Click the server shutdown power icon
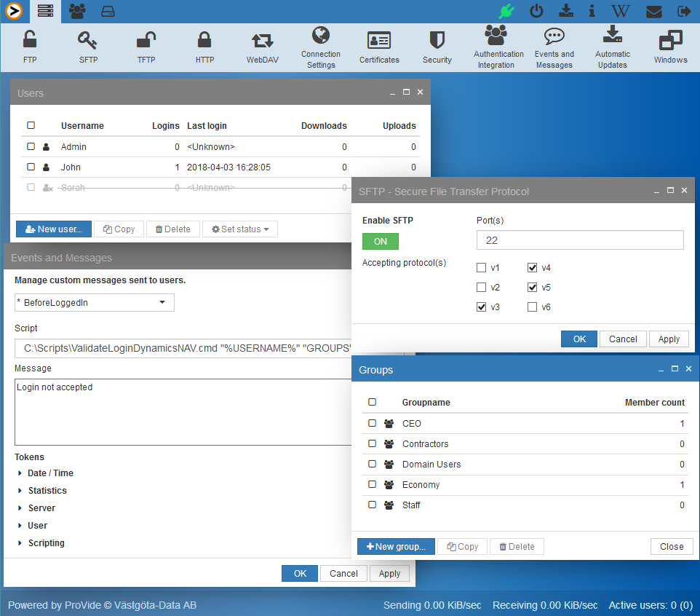Viewport: 700px width, 616px height. (x=537, y=11)
